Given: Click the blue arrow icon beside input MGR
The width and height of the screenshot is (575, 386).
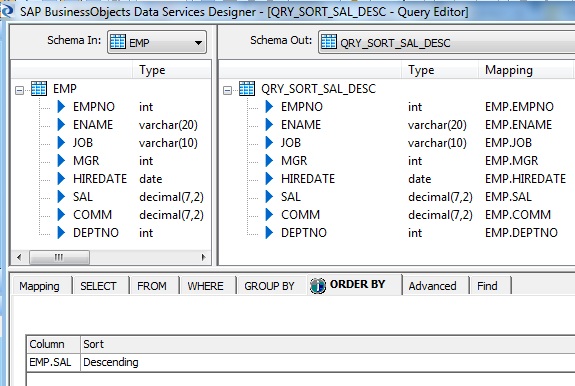Looking at the screenshot, I should (x=61, y=161).
